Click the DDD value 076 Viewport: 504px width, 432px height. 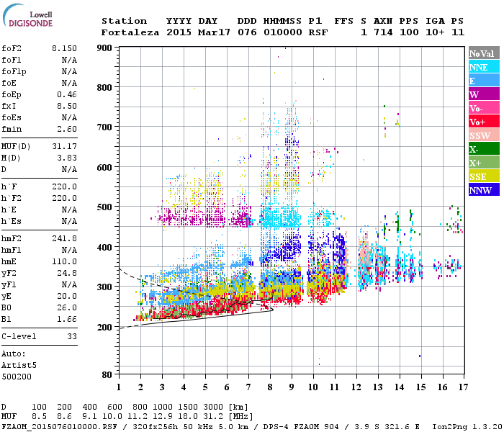click(x=247, y=32)
